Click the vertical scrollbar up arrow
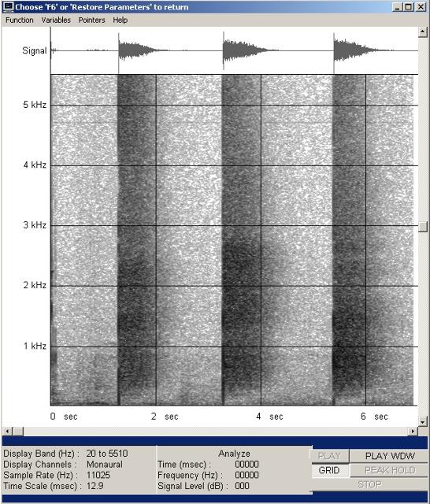Image resolution: width=430 pixels, height=504 pixels. [x=422, y=31]
